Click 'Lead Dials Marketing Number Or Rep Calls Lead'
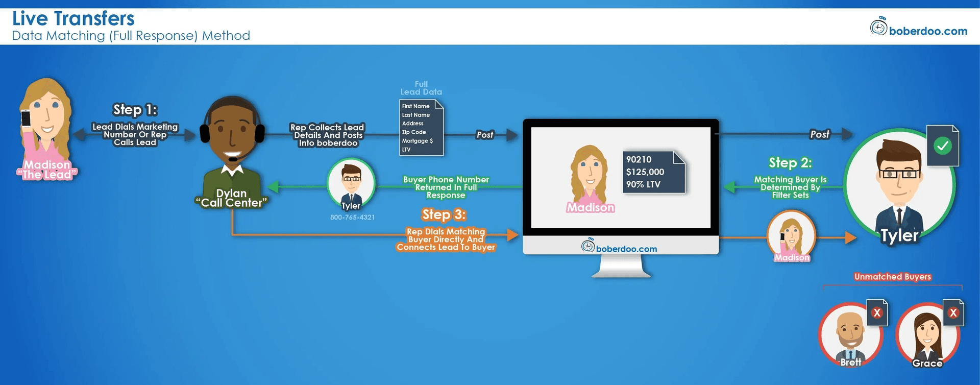Viewport: 980px width, 385px height. tap(135, 134)
